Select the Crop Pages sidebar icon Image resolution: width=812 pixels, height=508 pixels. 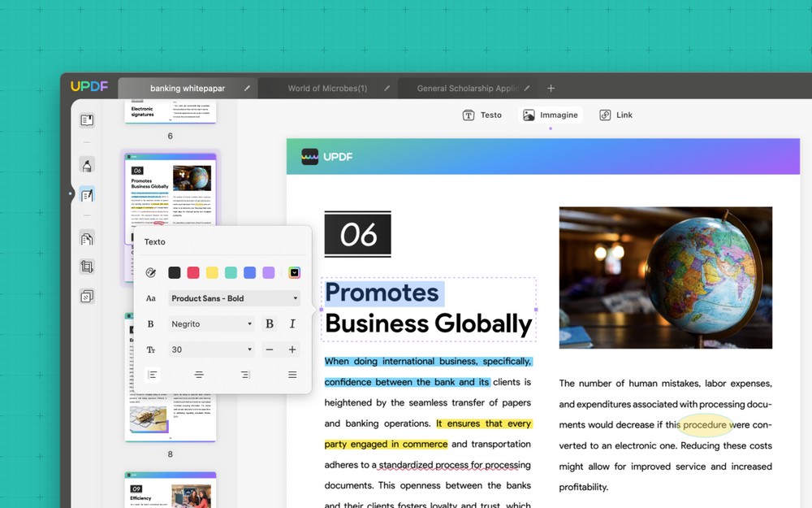87,267
